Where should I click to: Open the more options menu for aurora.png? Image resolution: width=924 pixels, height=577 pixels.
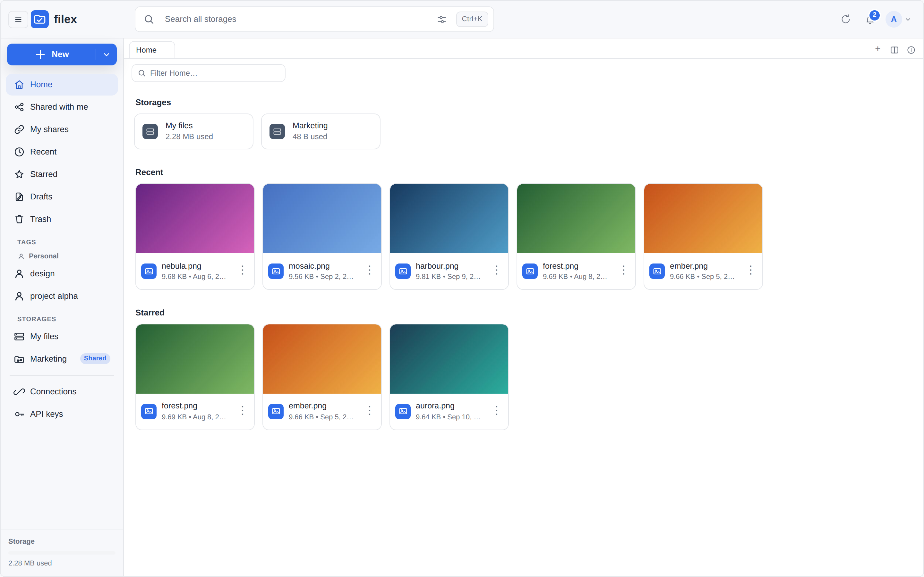click(x=496, y=411)
